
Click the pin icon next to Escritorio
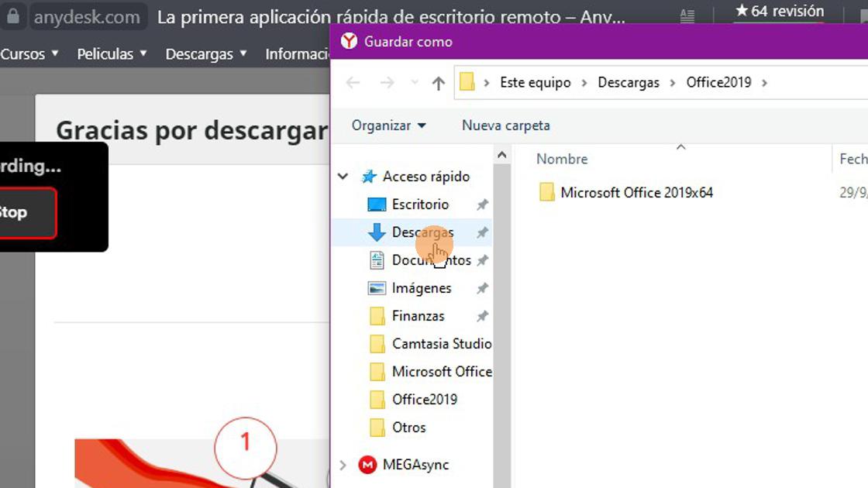point(483,204)
